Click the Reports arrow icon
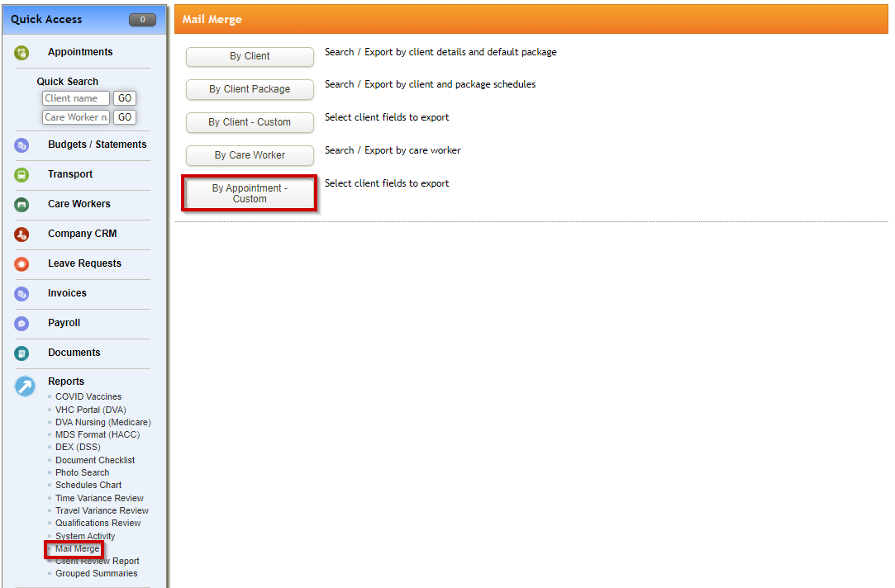This screenshot has width=895, height=588. pyautogui.click(x=25, y=386)
